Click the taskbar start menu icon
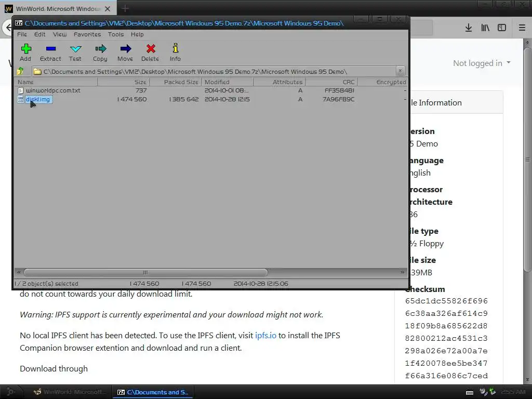The width and height of the screenshot is (532, 399). click(x=11, y=392)
